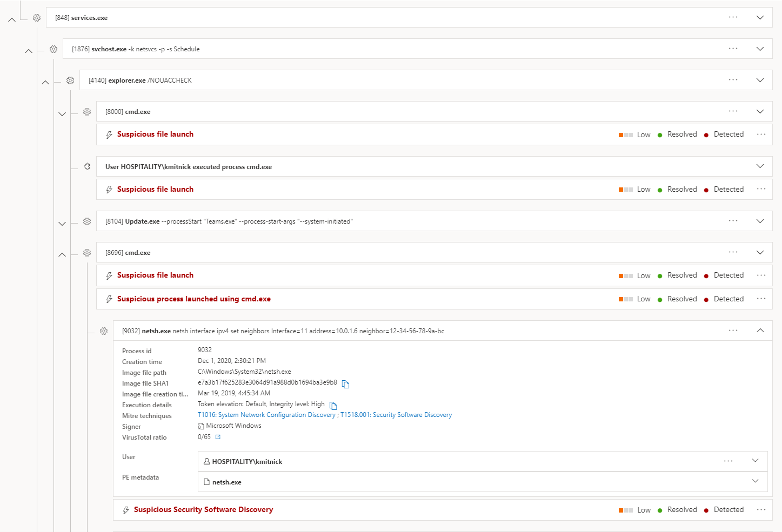
Task: Open VirusTotal ratio external link icon
Action: tap(218, 437)
